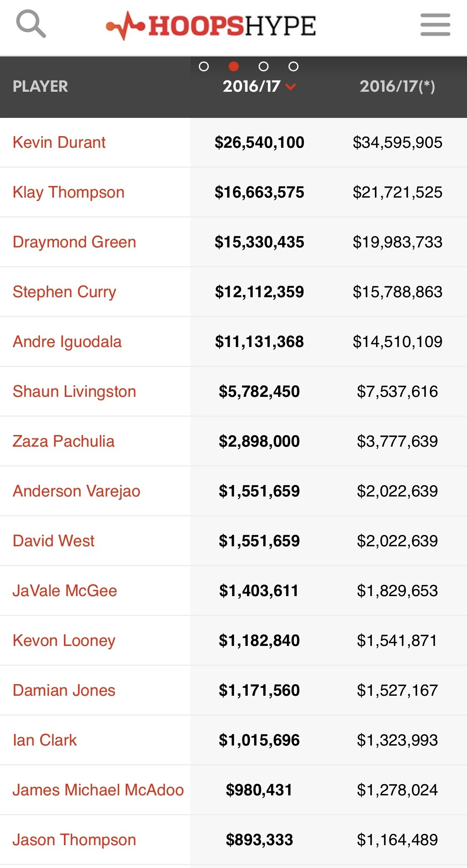Sort by the PLAYER column header
Viewport: 467px width, 868px height.
pyautogui.click(x=40, y=86)
